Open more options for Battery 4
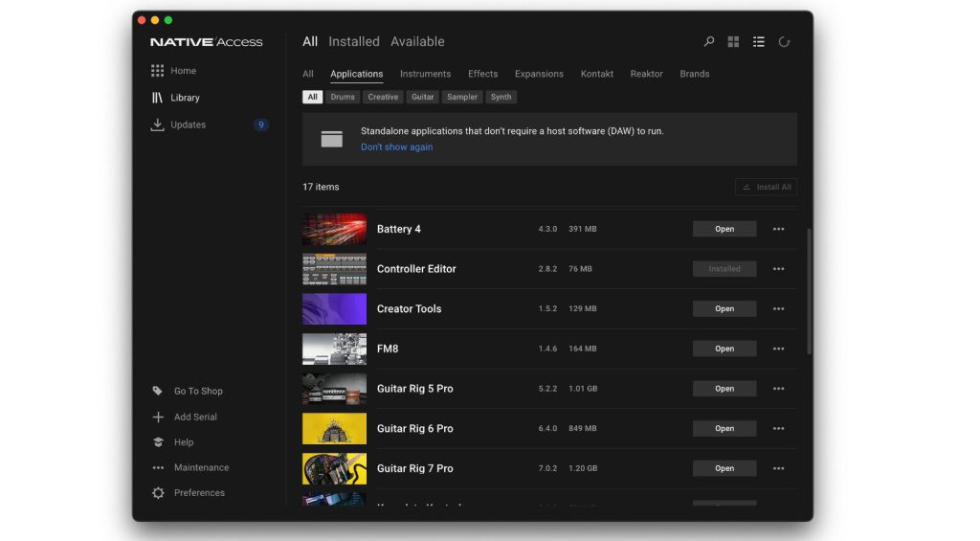 pyautogui.click(x=778, y=229)
